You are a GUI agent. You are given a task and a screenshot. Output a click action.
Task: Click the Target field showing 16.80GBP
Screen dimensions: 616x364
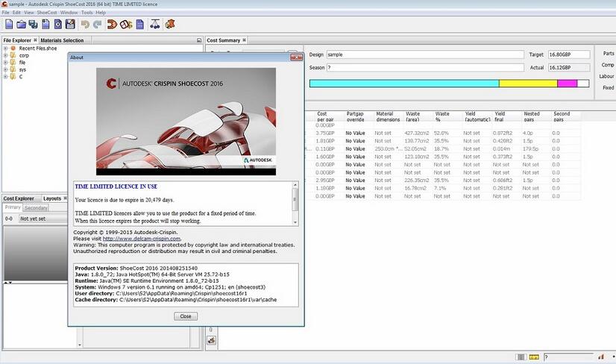point(569,54)
